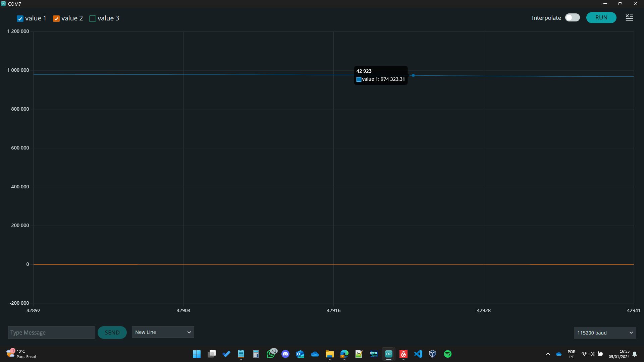Image resolution: width=644 pixels, height=362 pixels.
Task: Open Visual Studio Code from taskbar
Action: tap(418, 354)
